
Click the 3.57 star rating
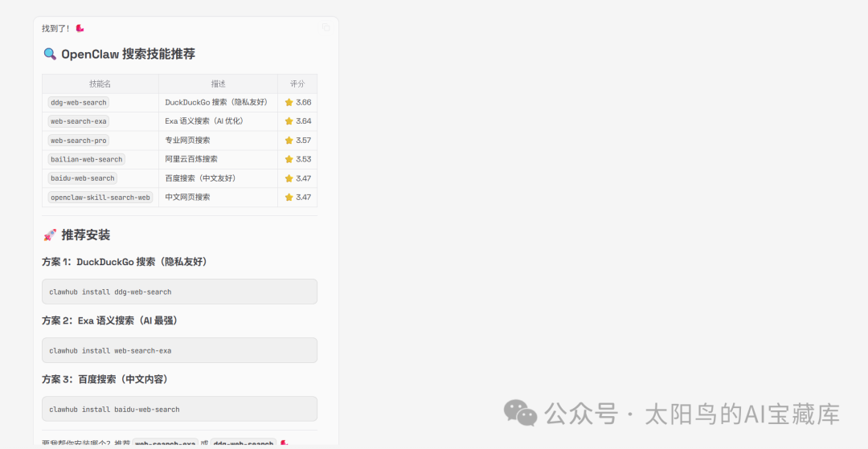pyautogui.click(x=298, y=141)
